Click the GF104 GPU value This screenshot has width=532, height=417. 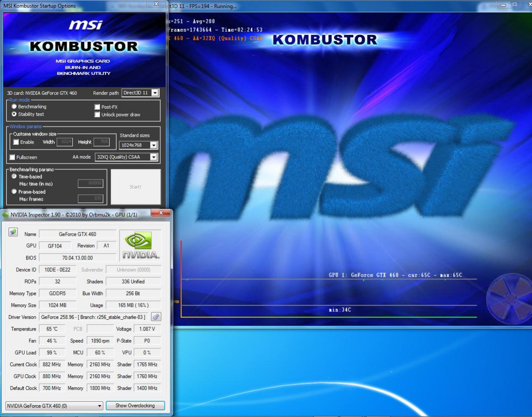click(55, 246)
